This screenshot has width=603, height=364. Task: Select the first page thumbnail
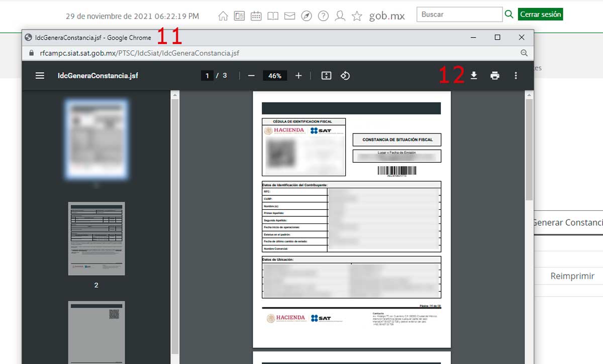[x=96, y=140]
